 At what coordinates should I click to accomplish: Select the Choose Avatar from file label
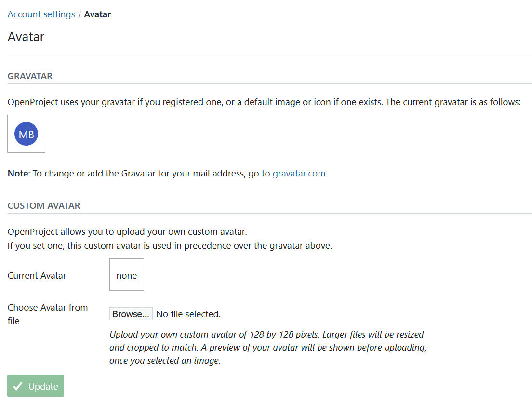pyautogui.click(x=47, y=313)
